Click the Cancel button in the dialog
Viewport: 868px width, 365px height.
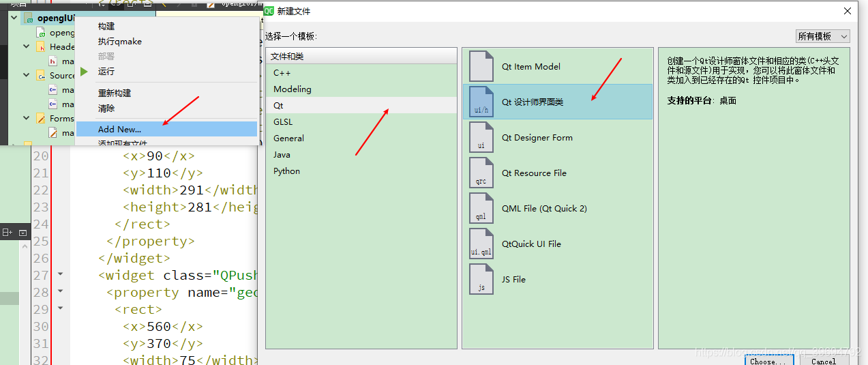pos(824,360)
